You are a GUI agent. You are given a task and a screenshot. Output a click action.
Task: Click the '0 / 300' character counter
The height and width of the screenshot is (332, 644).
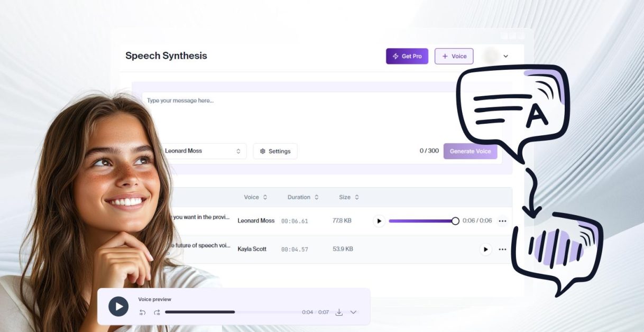[429, 151]
